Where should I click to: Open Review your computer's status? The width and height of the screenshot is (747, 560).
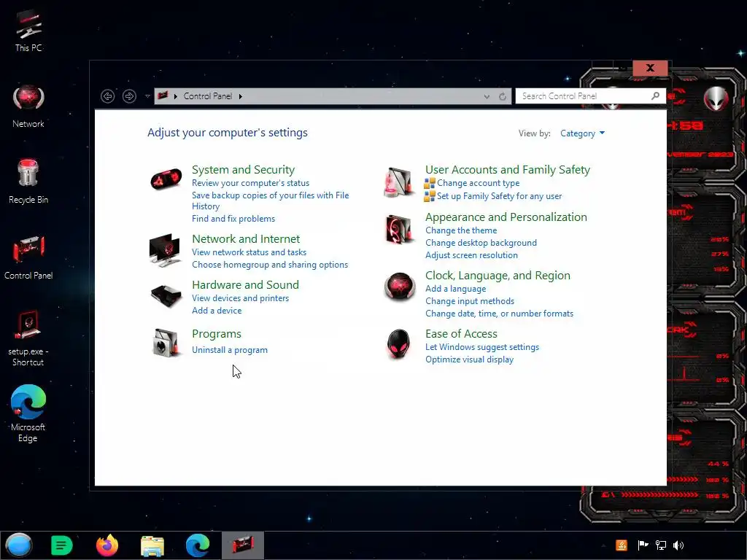251,183
